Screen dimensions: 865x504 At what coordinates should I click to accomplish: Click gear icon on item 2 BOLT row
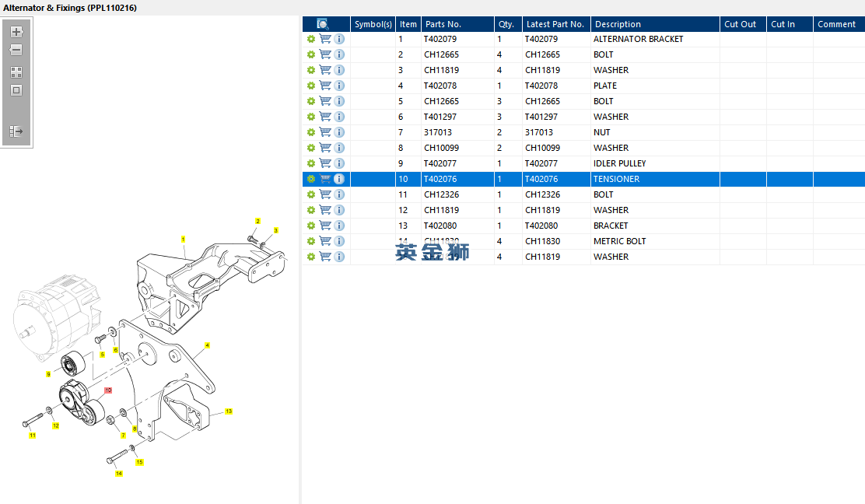[x=311, y=54]
